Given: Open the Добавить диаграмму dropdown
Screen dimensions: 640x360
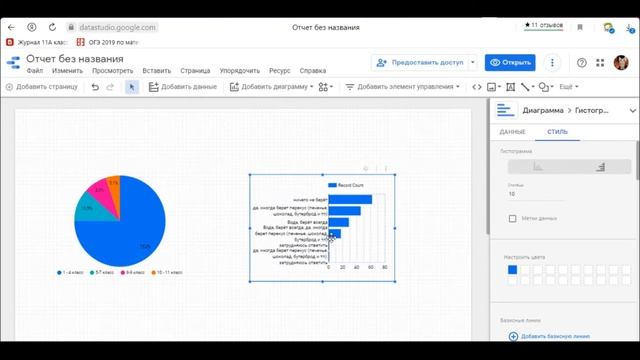Looking at the screenshot, I should coord(271,87).
